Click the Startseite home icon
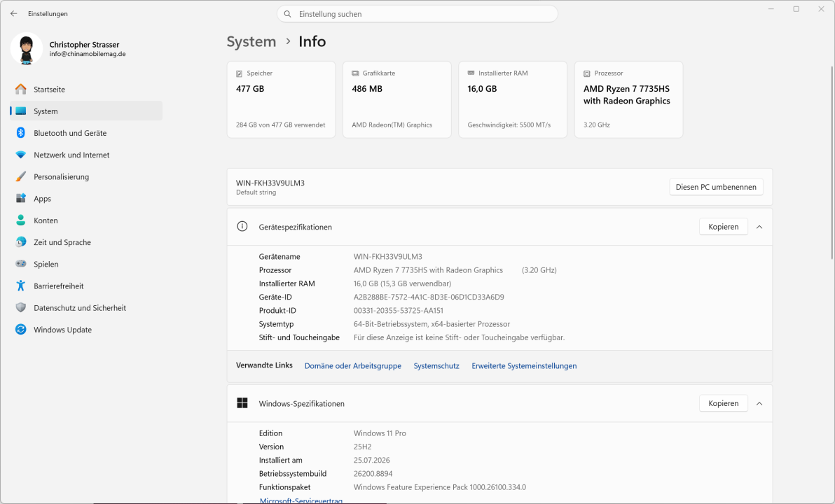The height and width of the screenshot is (504, 835). coord(21,89)
